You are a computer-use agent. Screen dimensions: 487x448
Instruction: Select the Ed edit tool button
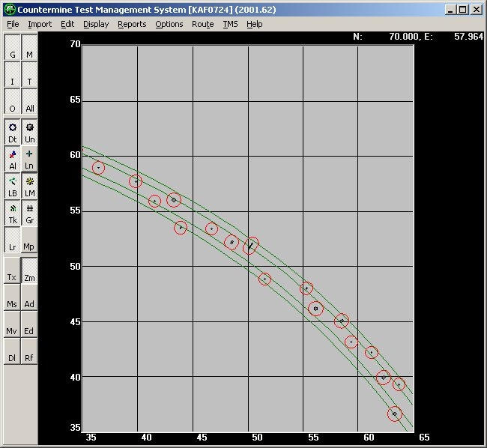point(29,324)
